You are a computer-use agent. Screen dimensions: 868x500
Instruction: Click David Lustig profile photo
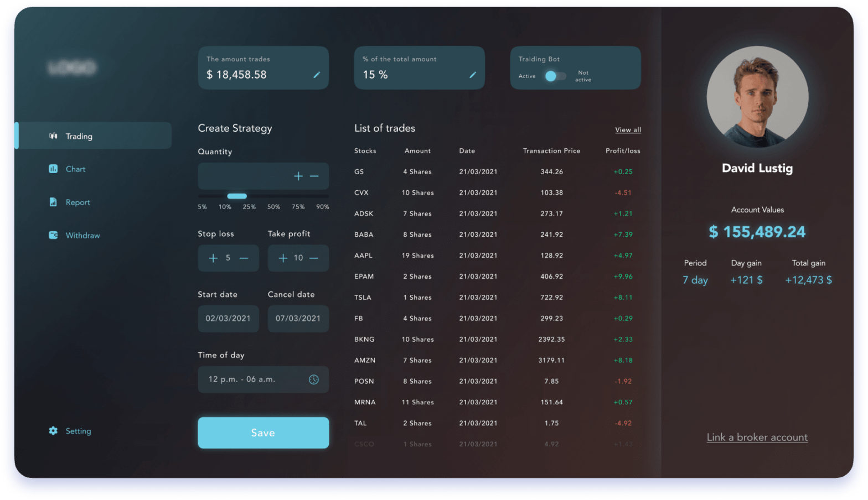point(757,97)
